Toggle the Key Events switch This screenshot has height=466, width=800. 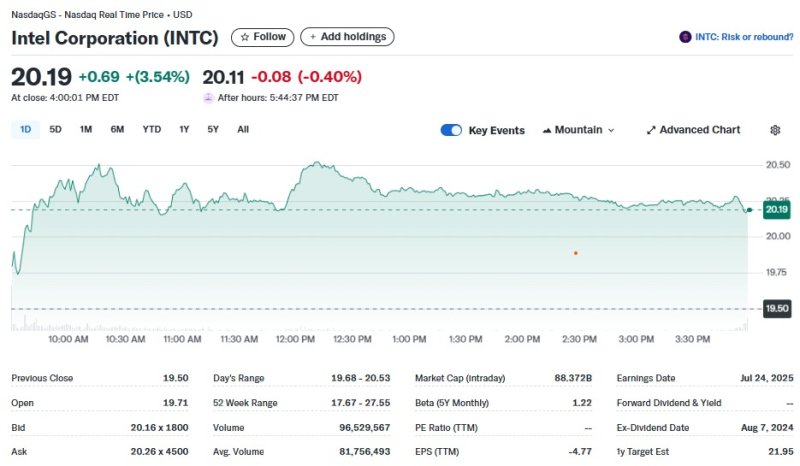(451, 130)
